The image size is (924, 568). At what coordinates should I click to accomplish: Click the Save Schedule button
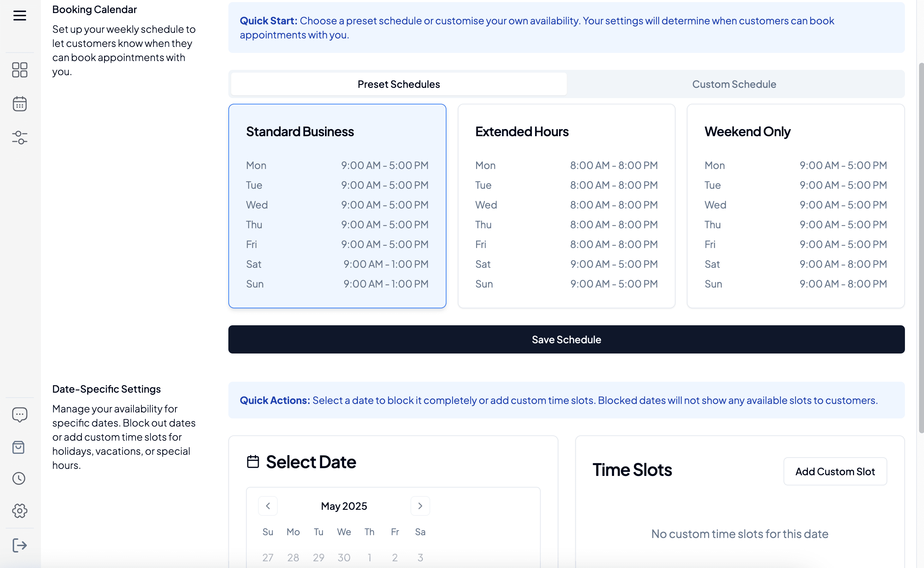(x=566, y=339)
